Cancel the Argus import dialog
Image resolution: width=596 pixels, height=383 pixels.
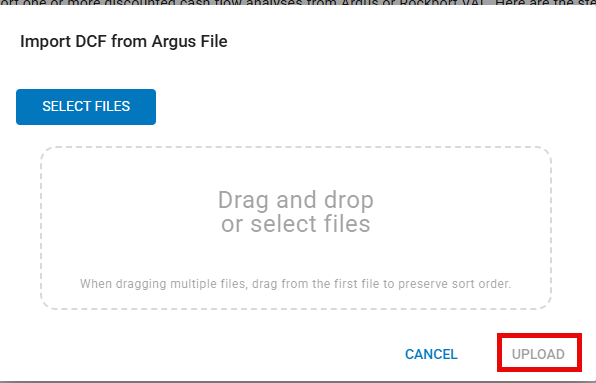[x=431, y=354]
